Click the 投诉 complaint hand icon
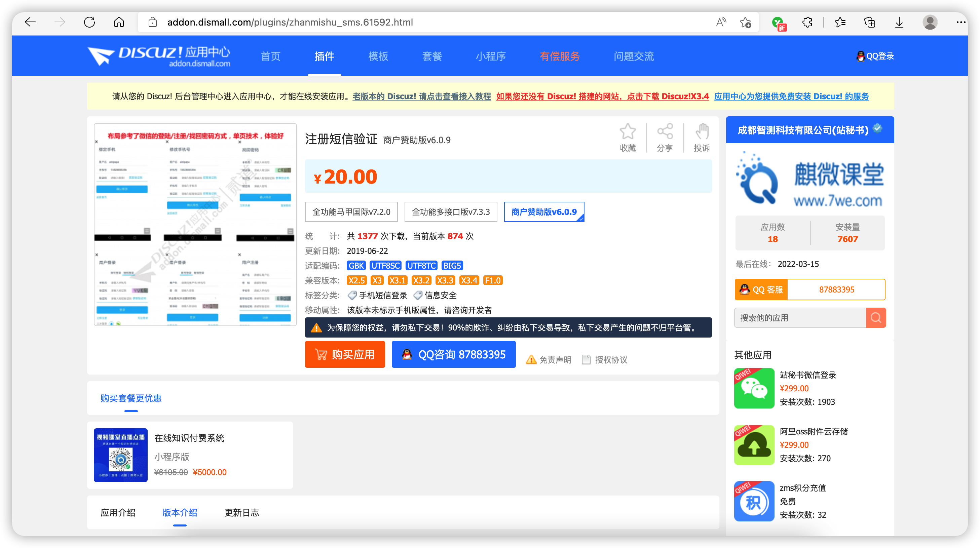 click(x=702, y=133)
